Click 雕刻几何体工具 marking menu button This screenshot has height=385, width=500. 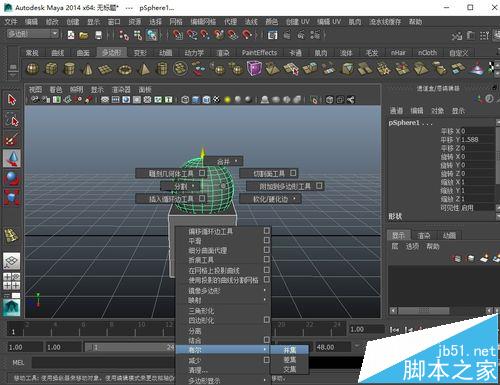click(x=171, y=173)
